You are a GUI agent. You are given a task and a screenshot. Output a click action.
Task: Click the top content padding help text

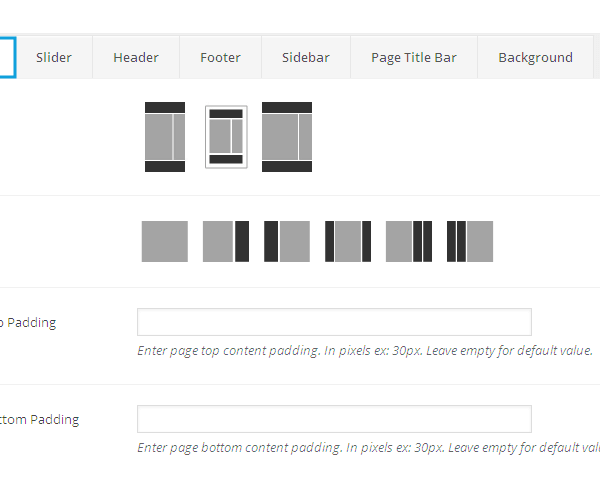click(365, 351)
